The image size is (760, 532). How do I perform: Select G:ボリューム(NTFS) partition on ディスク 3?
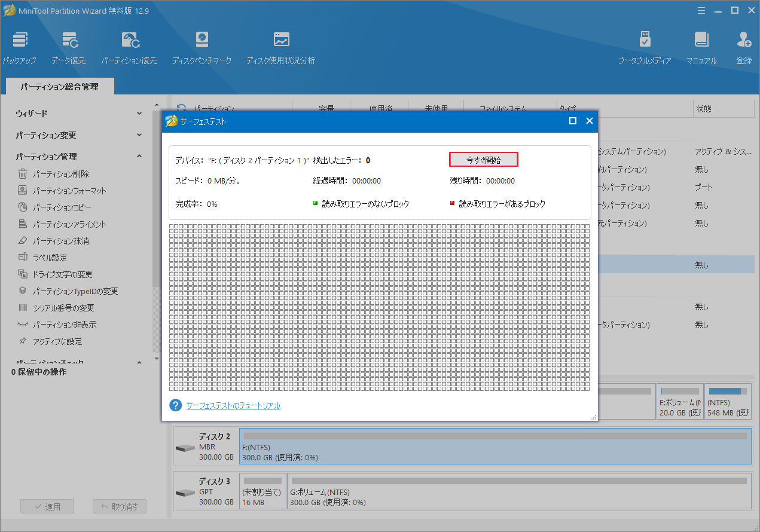tap(518, 491)
